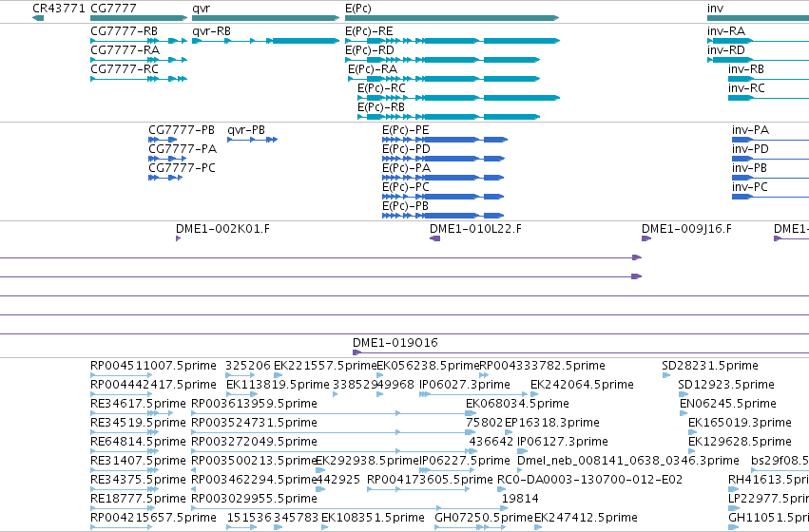Select protein E(Pc)-PA label
Image resolution: width=809 pixels, height=532 pixels.
[x=406, y=168]
